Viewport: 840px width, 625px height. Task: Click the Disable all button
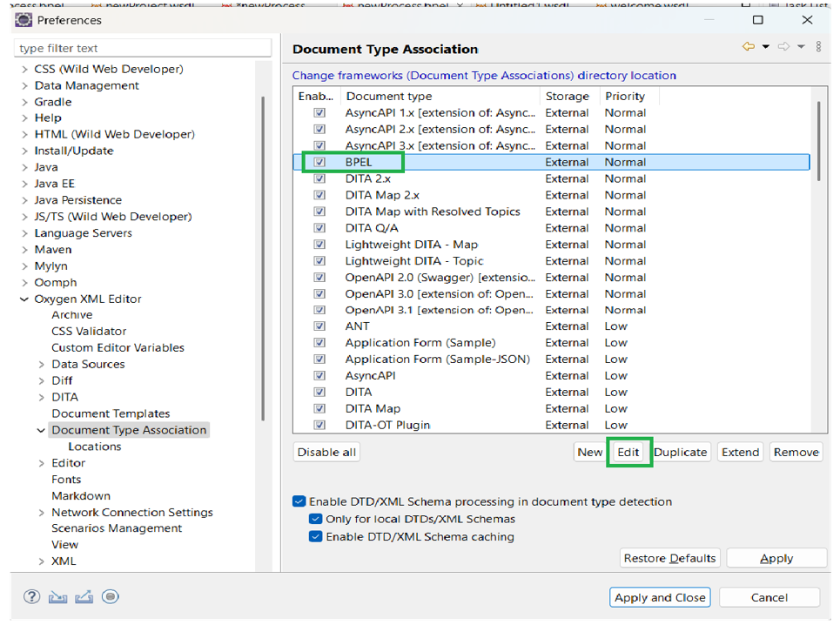point(326,452)
